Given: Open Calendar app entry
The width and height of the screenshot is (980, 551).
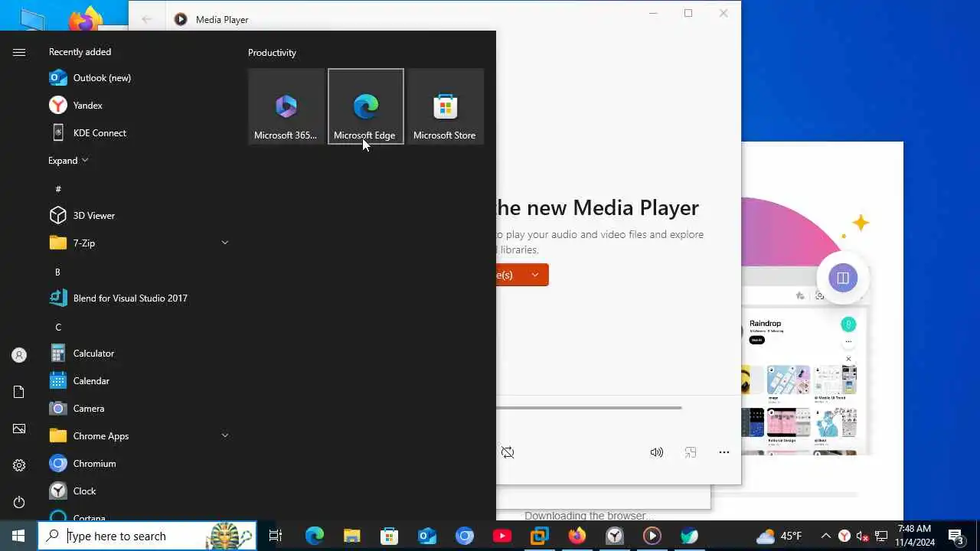Looking at the screenshot, I should [138, 381].
